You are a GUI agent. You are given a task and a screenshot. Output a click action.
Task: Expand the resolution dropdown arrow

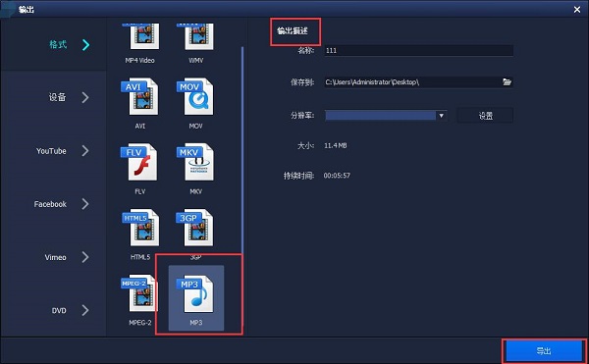tap(442, 115)
